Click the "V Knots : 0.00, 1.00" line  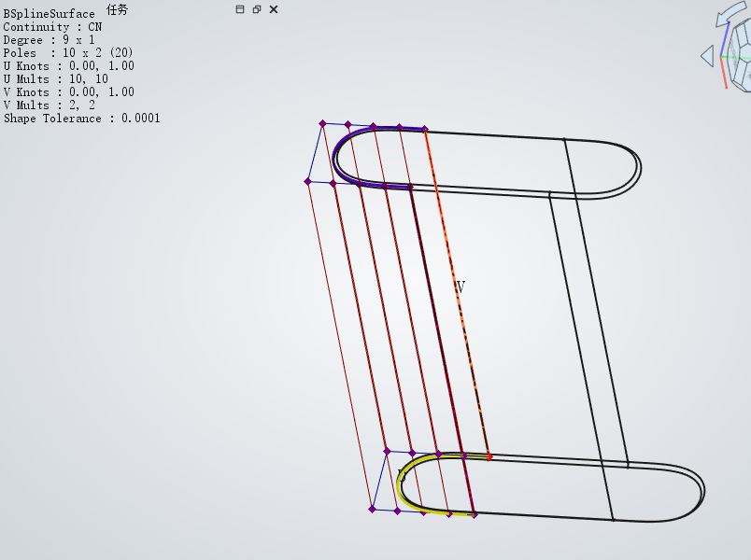[68, 91]
